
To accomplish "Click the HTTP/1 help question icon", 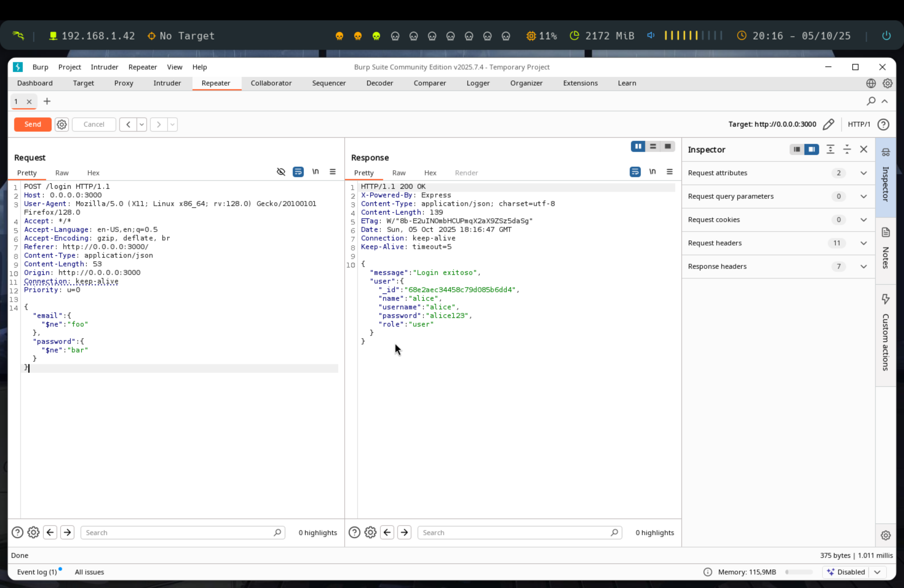I will tap(883, 124).
